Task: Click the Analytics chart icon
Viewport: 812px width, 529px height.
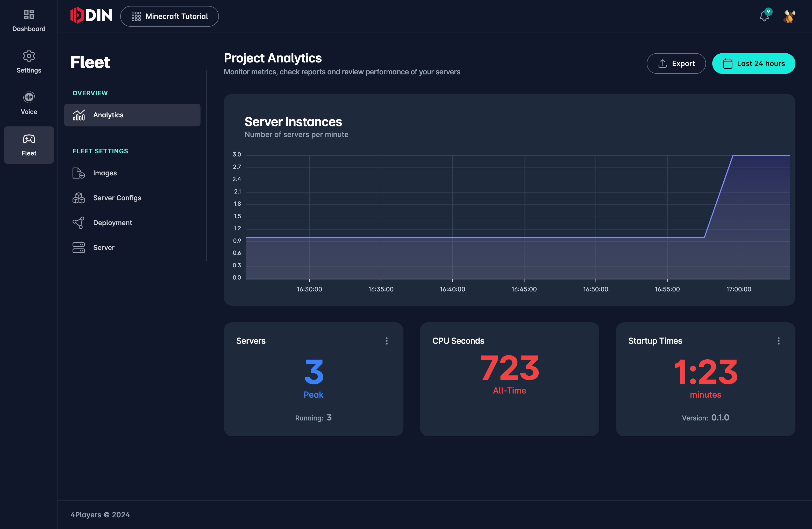Action: pyautogui.click(x=79, y=115)
